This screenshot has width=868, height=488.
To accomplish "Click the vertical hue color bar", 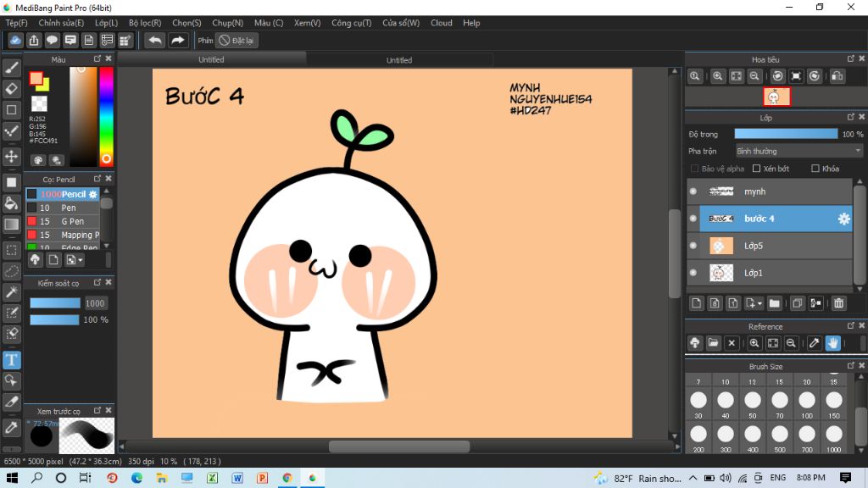I will pyautogui.click(x=106, y=116).
